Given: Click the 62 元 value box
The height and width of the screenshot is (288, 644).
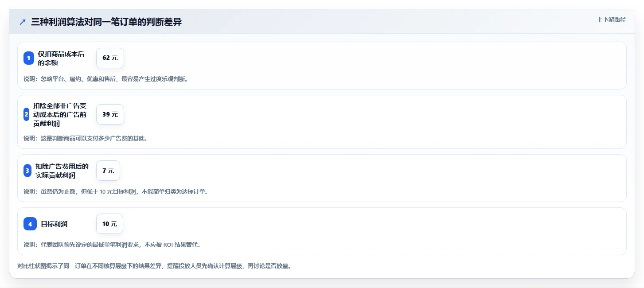Looking at the screenshot, I should [x=110, y=58].
